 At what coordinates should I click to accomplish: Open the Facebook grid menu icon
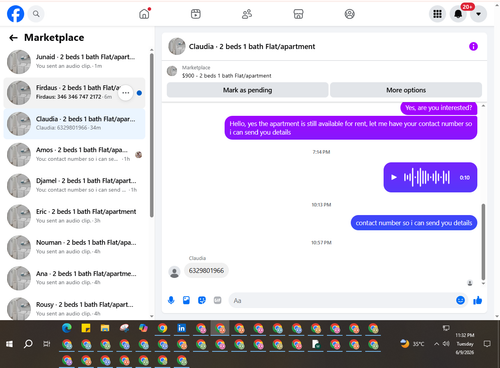point(437,14)
